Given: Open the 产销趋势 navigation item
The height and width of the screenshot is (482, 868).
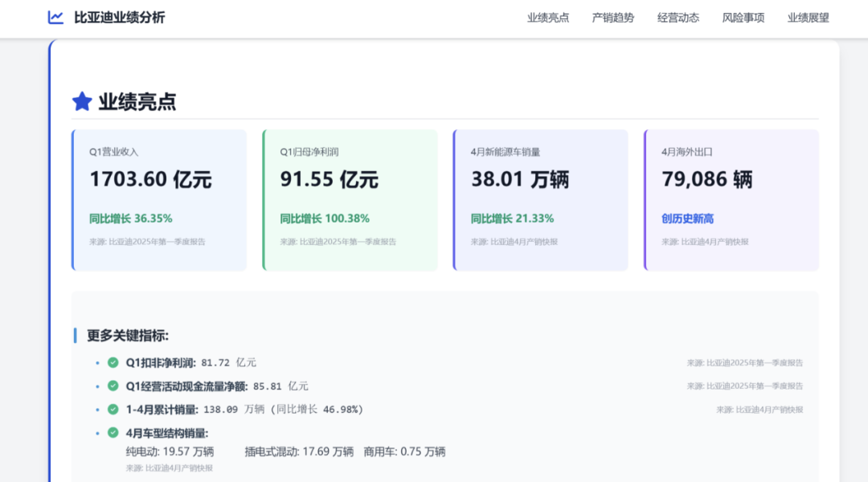Looking at the screenshot, I should click(615, 17).
